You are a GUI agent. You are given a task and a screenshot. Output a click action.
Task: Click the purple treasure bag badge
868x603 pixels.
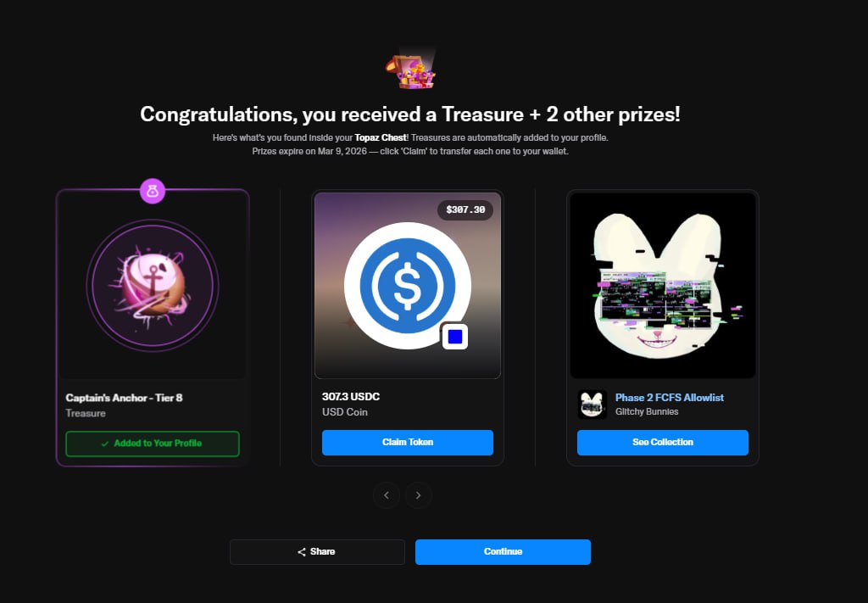coord(153,191)
